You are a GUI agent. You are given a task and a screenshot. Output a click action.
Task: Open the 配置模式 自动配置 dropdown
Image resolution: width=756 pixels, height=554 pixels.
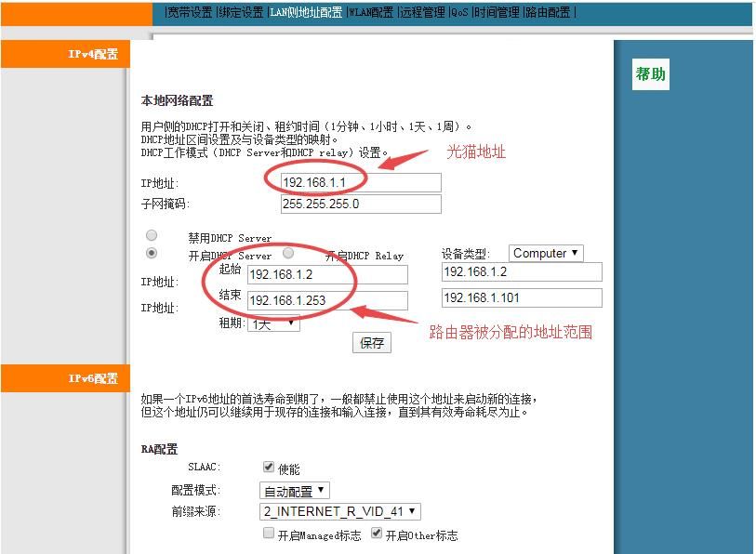[295, 491]
